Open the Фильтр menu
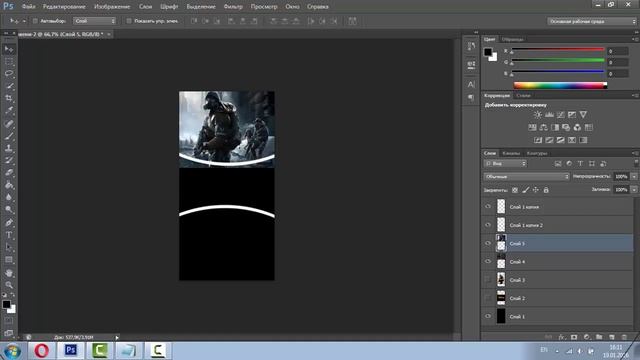Screen dimensions: 640x360 coord(233,7)
